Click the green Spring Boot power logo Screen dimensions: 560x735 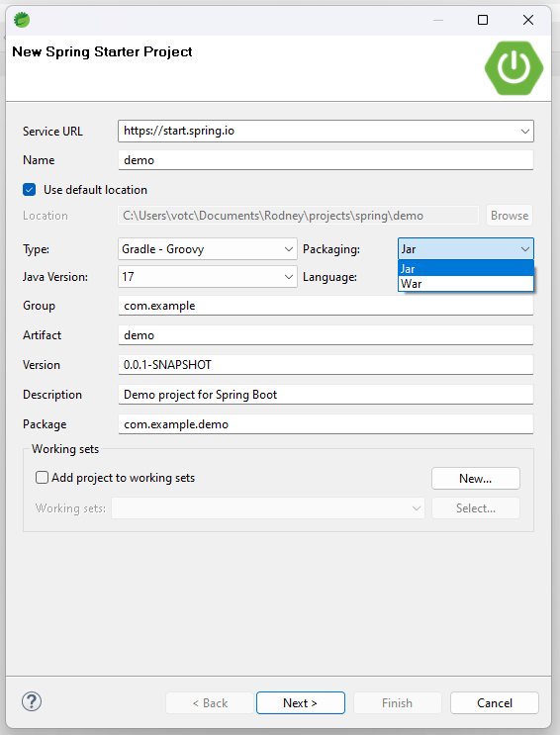pos(513,68)
